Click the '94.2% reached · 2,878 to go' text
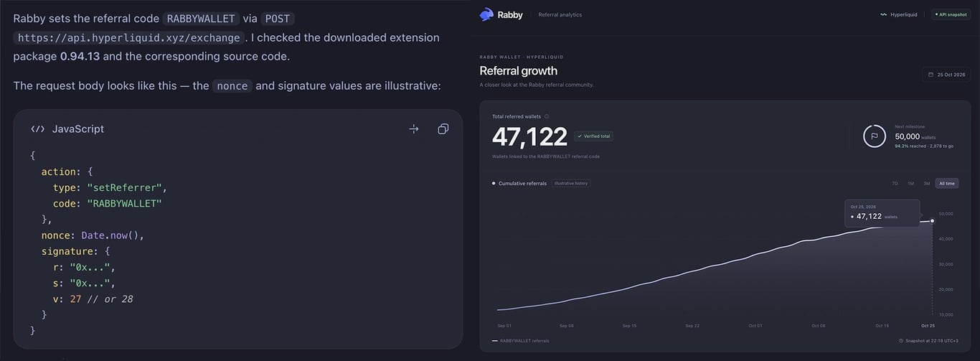 (924, 146)
